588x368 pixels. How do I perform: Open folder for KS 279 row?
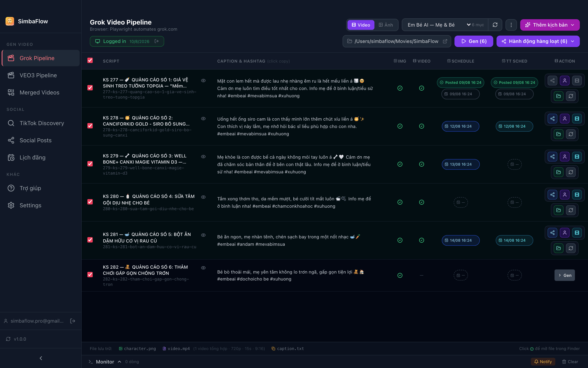[x=558, y=172]
